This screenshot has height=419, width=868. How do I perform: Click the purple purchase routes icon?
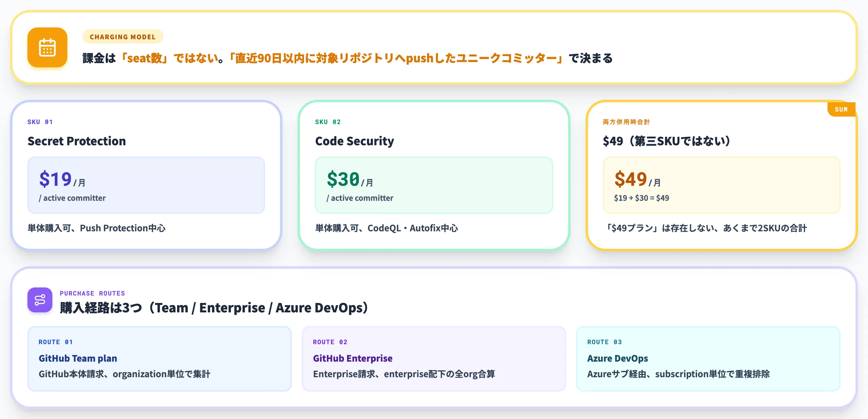pyautogui.click(x=40, y=300)
